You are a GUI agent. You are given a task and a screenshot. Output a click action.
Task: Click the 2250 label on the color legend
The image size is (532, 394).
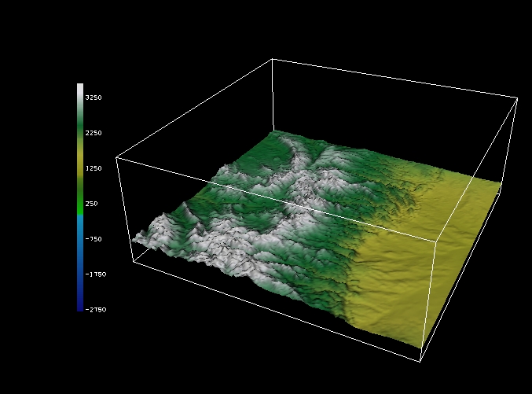pyautogui.click(x=94, y=133)
